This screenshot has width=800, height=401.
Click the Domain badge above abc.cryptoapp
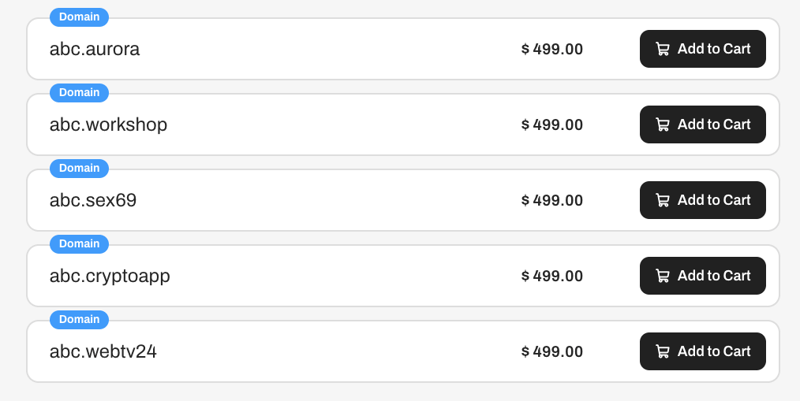79,244
